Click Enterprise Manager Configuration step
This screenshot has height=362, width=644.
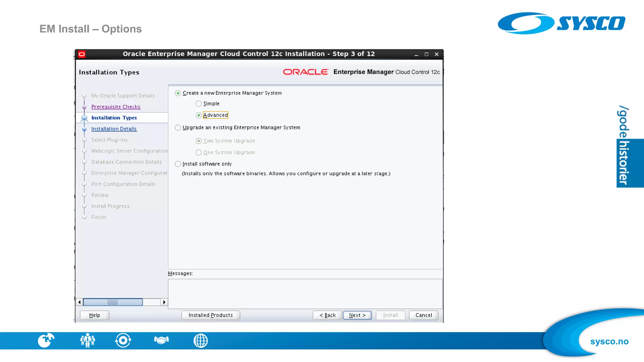coord(129,173)
